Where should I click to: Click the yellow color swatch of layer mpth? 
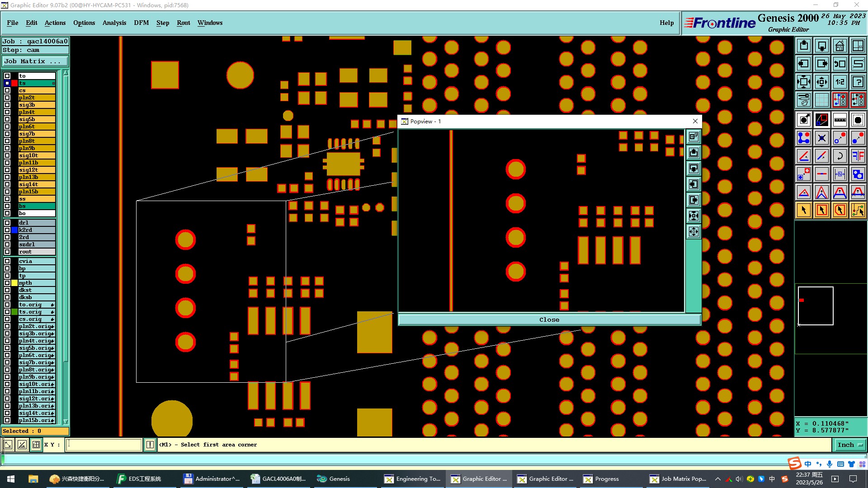click(14, 283)
